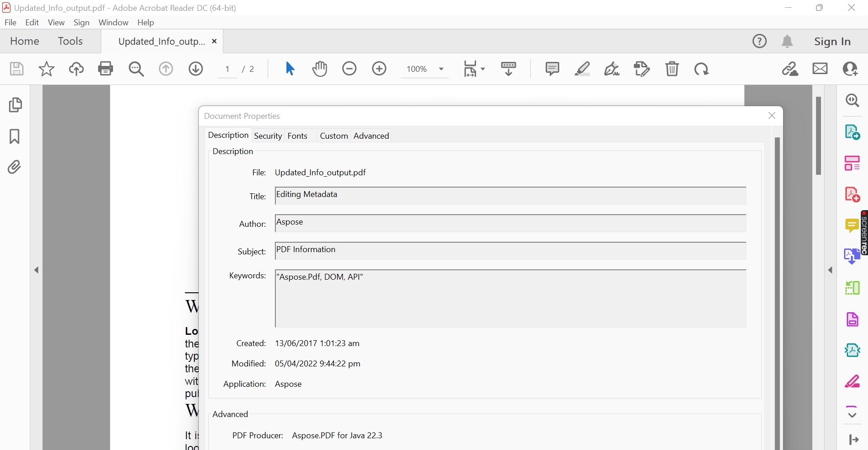
Task: Open the zoom percentage dropdown
Action: (442, 69)
